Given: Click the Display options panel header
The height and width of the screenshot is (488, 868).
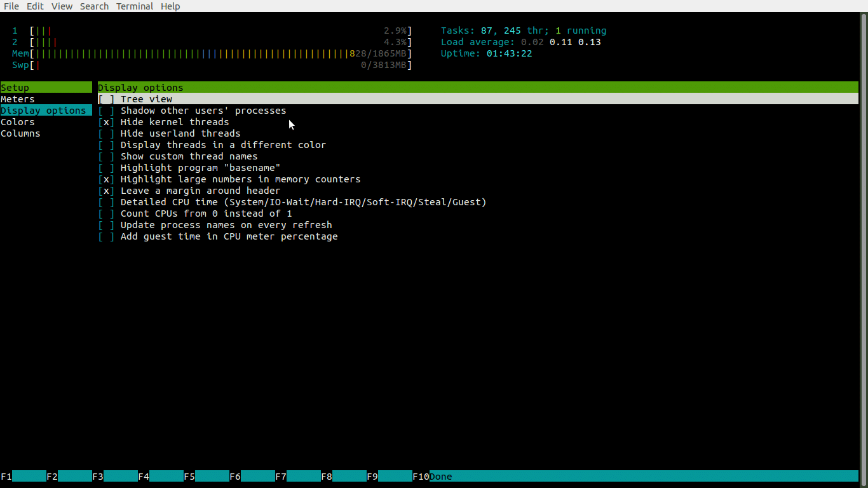Looking at the screenshot, I should [478, 88].
